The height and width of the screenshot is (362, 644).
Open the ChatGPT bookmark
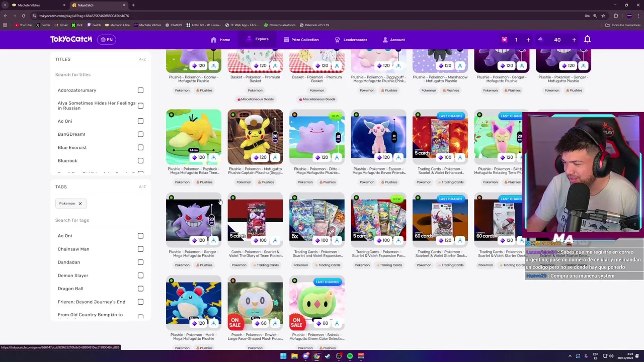pos(174,25)
